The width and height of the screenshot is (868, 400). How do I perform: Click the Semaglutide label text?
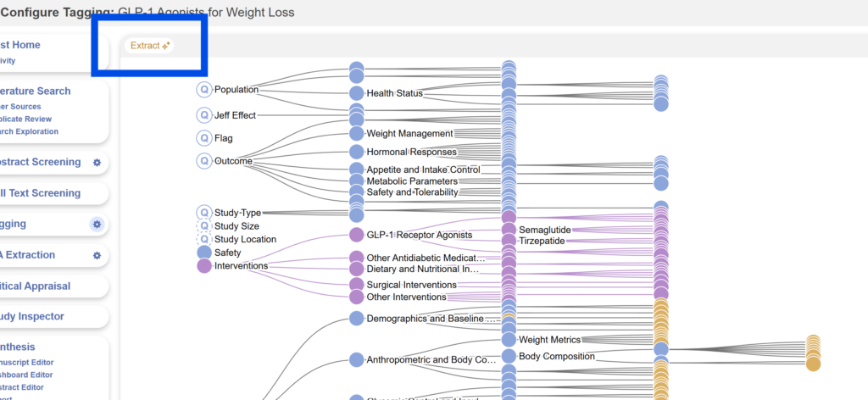[545, 230]
